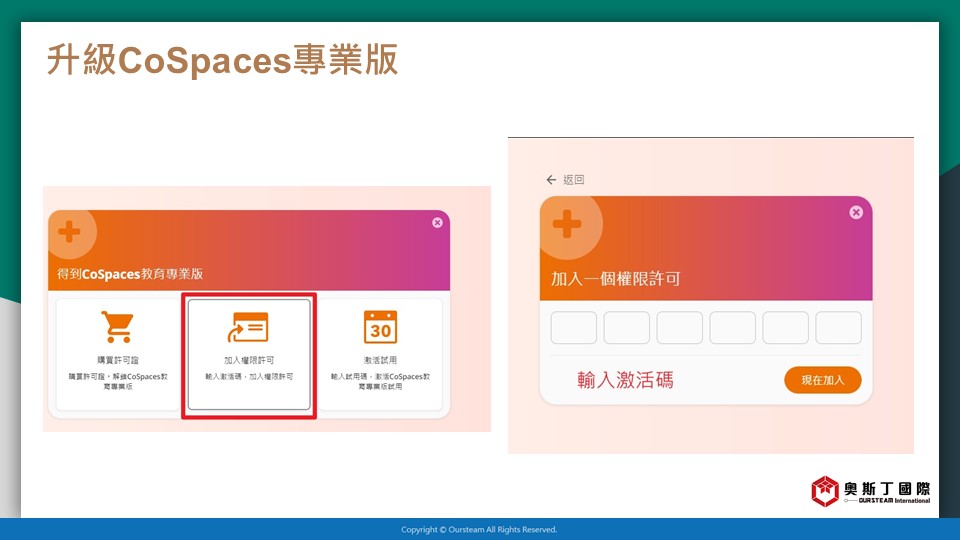This screenshot has height=540, width=960.
Task: Select the 購買許可證 card title
Action: click(118, 360)
